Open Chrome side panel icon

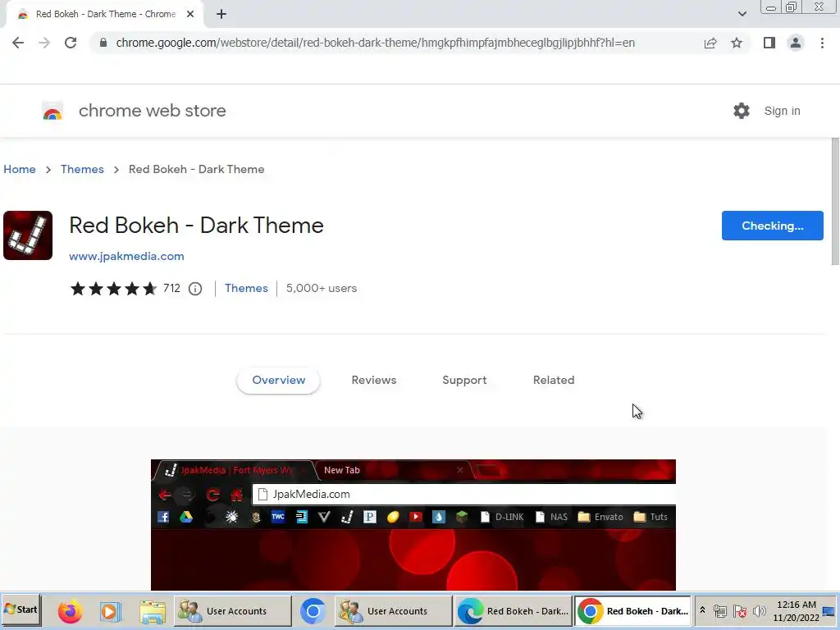pyautogui.click(x=769, y=43)
